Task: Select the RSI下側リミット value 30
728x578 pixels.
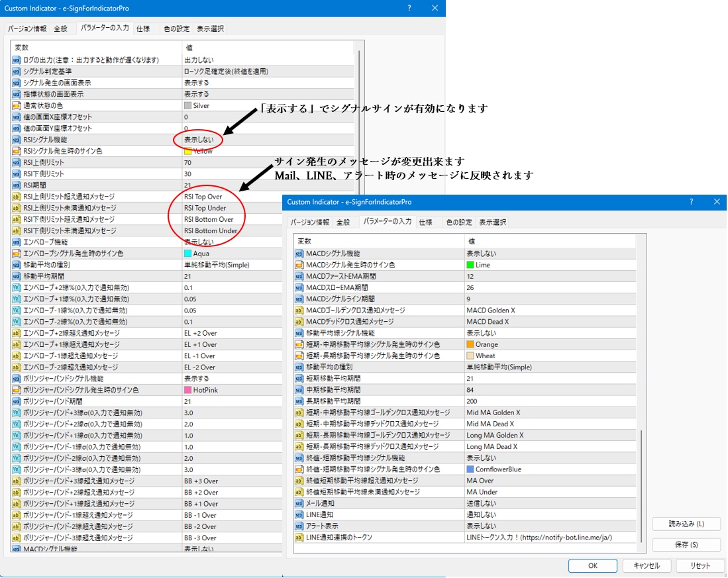Action: [187, 174]
